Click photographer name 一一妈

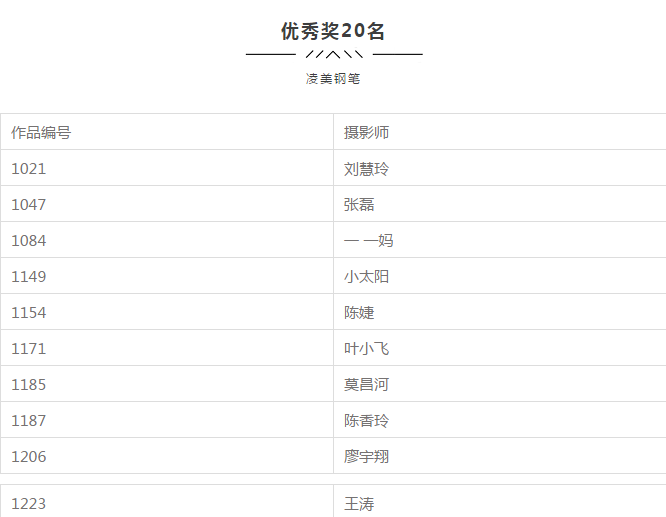pos(368,241)
